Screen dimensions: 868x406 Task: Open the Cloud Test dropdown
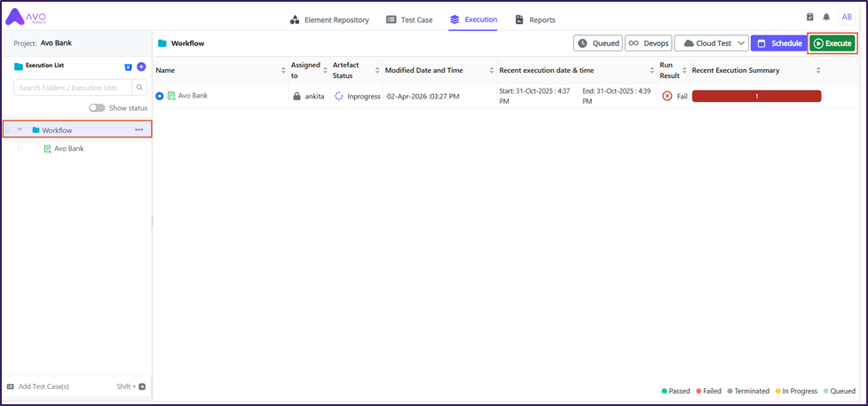point(711,43)
